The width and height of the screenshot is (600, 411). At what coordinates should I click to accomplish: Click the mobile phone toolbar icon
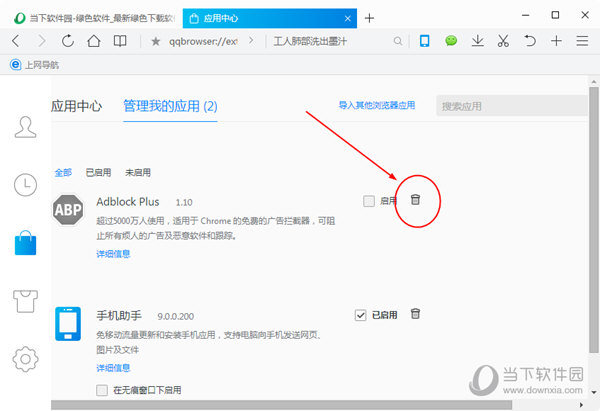click(x=425, y=41)
